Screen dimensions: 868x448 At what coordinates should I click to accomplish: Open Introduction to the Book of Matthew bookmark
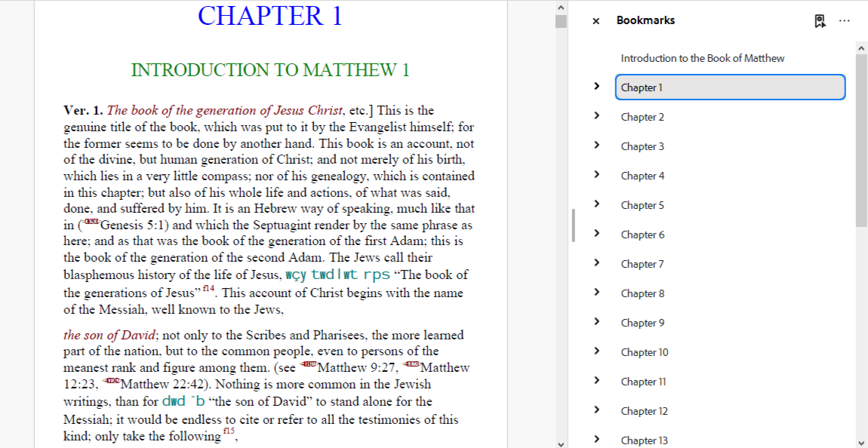pos(702,58)
